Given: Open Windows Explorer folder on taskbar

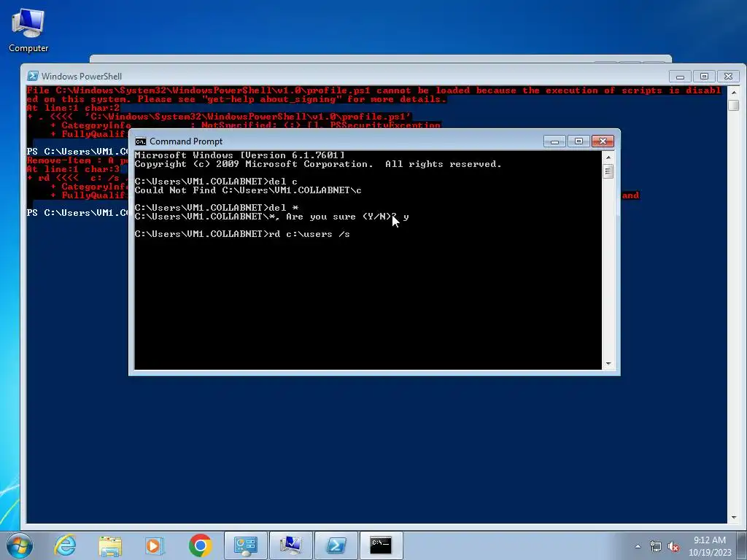Looking at the screenshot, I should click(x=110, y=545).
